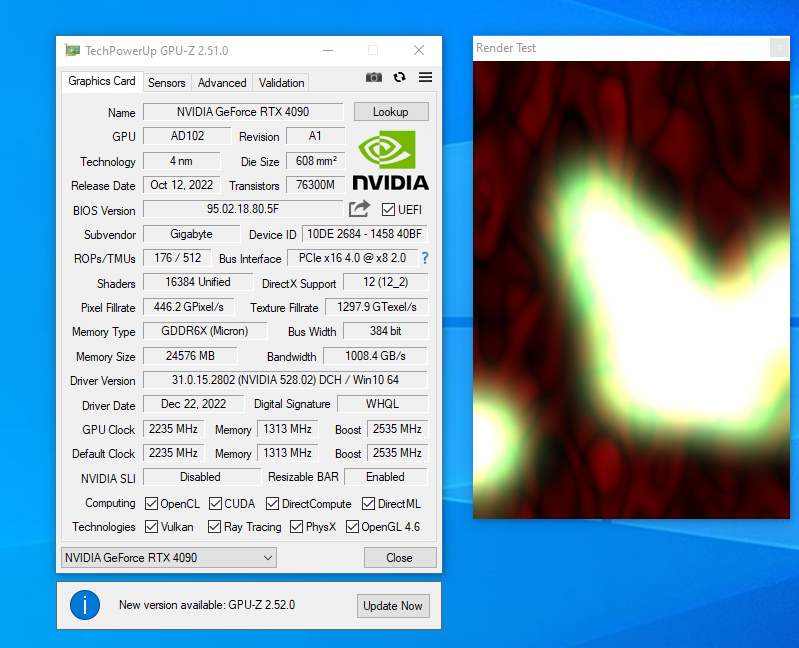Click the Default Clock value 2235 MHz
Screen dimensions: 799x648
tap(173, 453)
